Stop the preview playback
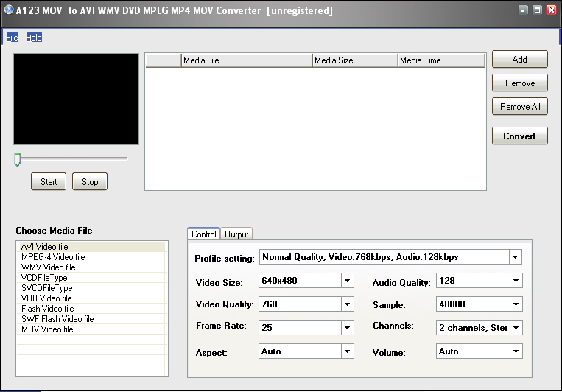The width and height of the screenshot is (562, 392). click(90, 182)
